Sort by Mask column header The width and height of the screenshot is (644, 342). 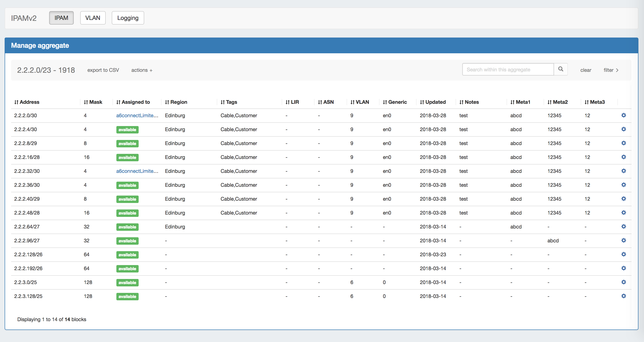click(x=93, y=102)
